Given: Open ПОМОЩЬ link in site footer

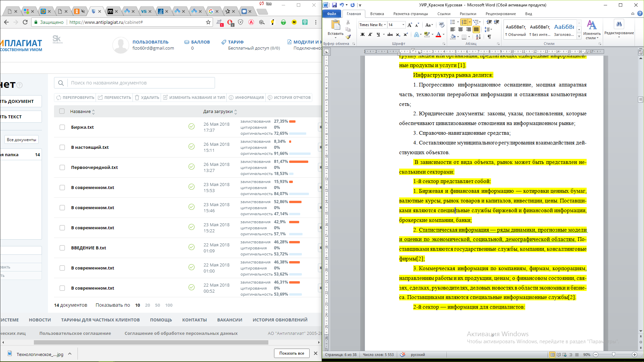Looking at the screenshot, I should (161, 320).
